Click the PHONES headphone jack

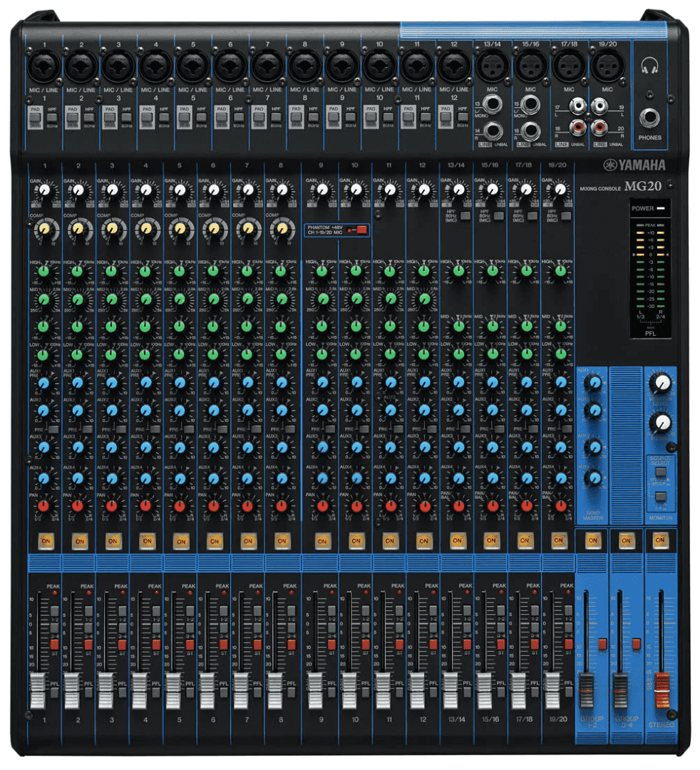[x=649, y=118]
